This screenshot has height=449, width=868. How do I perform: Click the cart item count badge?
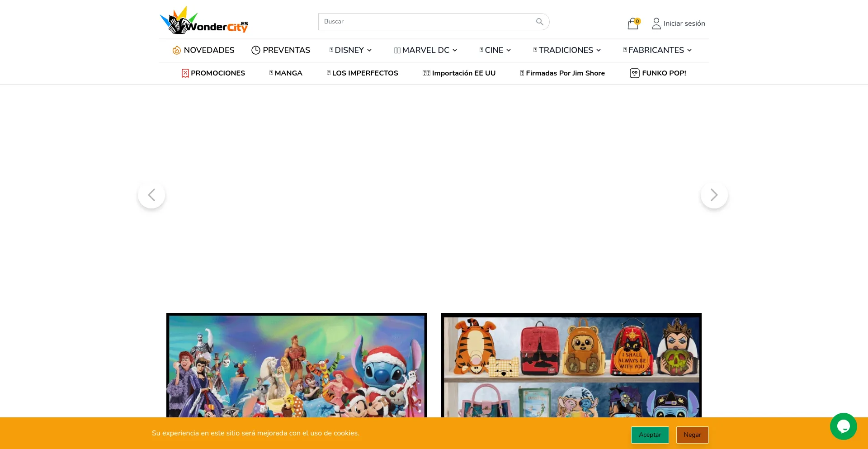[637, 21]
